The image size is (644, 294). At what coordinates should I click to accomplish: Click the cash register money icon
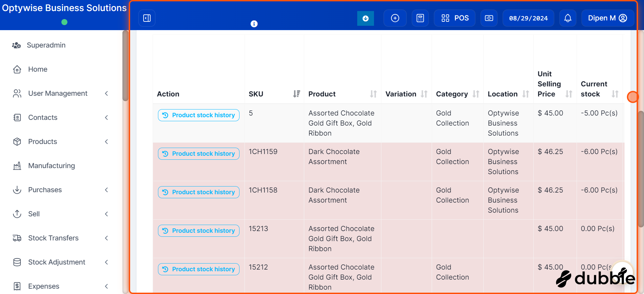(x=489, y=18)
